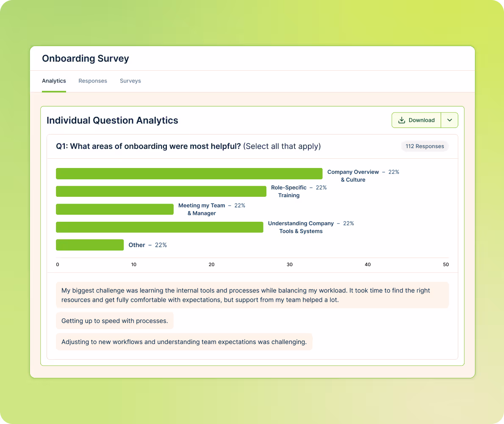Click the Company Overview & Culture label
Viewport: 504px width, 424px height.
[x=353, y=176]
